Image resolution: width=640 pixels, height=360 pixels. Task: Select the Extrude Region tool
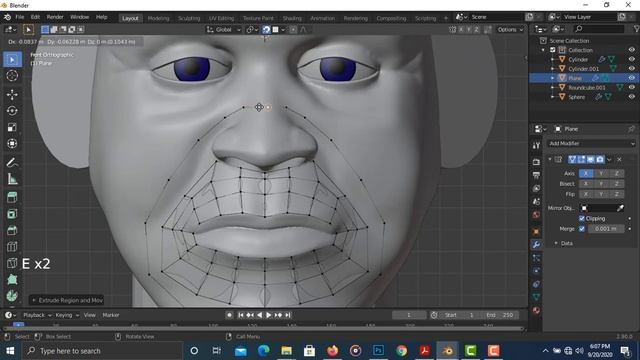pos(12,198)
